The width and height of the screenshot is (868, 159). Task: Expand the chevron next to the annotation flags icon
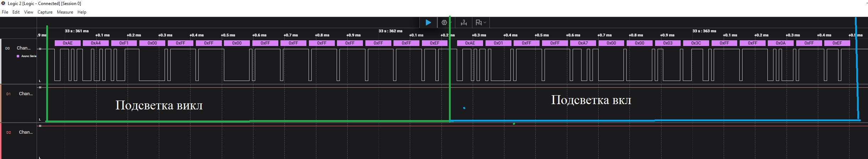pyautogui.click(x=485, y=22)
